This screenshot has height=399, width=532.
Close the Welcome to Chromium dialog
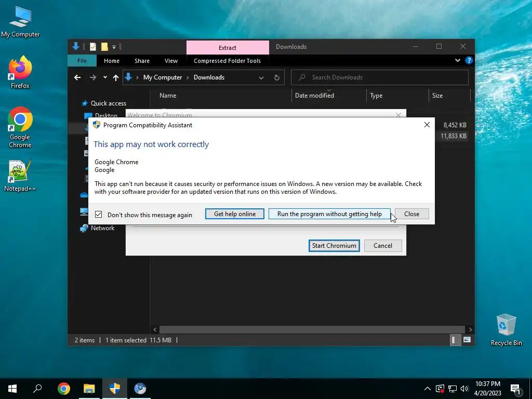tap(398, 115)
